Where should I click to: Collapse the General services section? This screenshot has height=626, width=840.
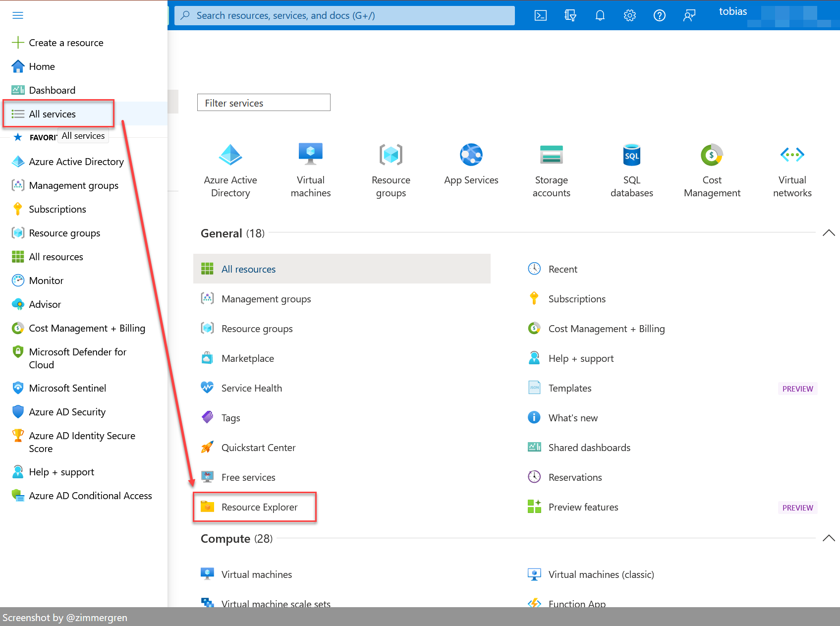pyautogui.click(x=829, y=232)
